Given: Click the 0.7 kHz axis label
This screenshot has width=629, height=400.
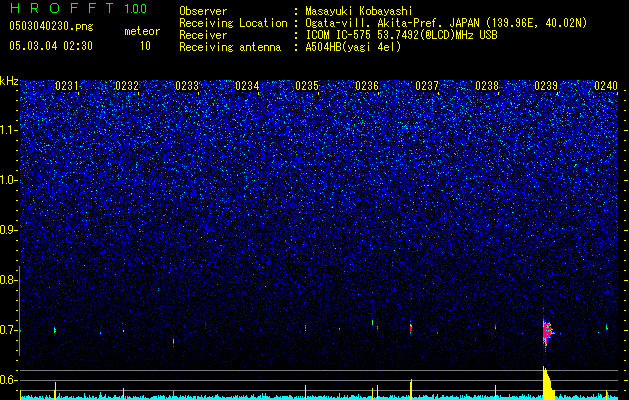Looking at the screenshot, I should click(x=7, y=330).
